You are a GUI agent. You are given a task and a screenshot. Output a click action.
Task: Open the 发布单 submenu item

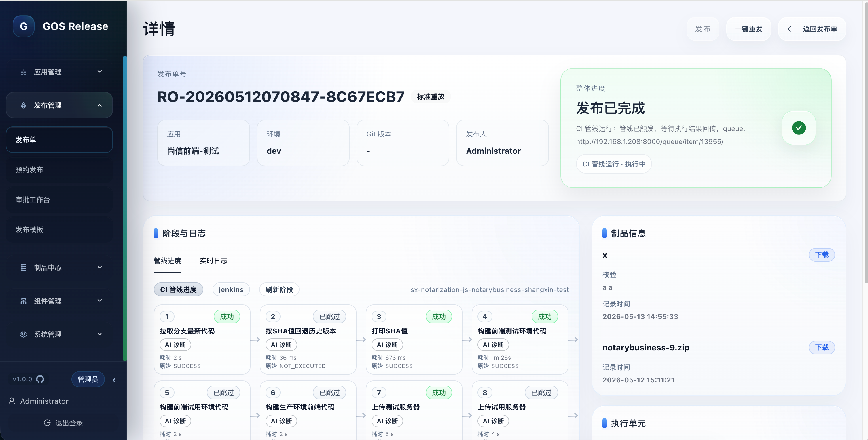(x=59, y=140)
